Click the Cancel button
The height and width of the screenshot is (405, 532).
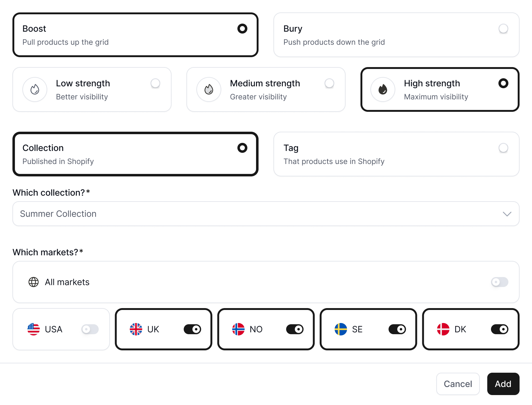(458, 384)
